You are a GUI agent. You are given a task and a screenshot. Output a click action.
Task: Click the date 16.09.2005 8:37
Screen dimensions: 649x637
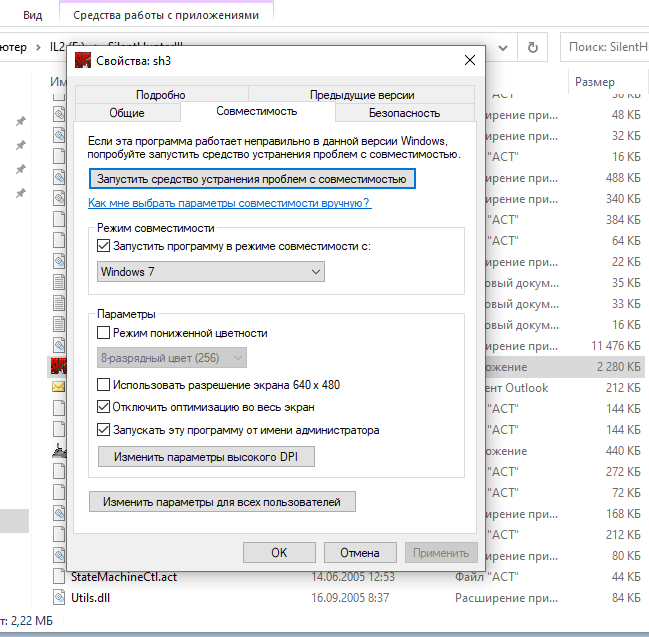[350, 598]
